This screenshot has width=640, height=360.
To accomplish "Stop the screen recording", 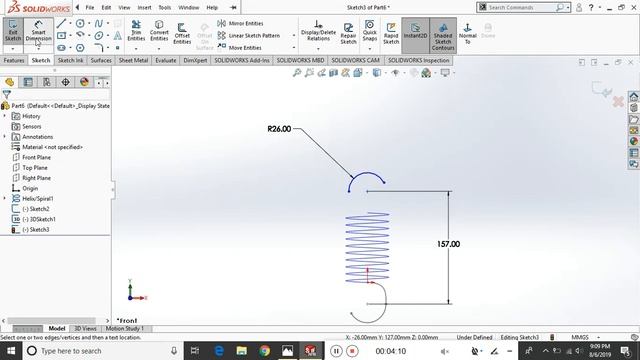I will (352, 351).
